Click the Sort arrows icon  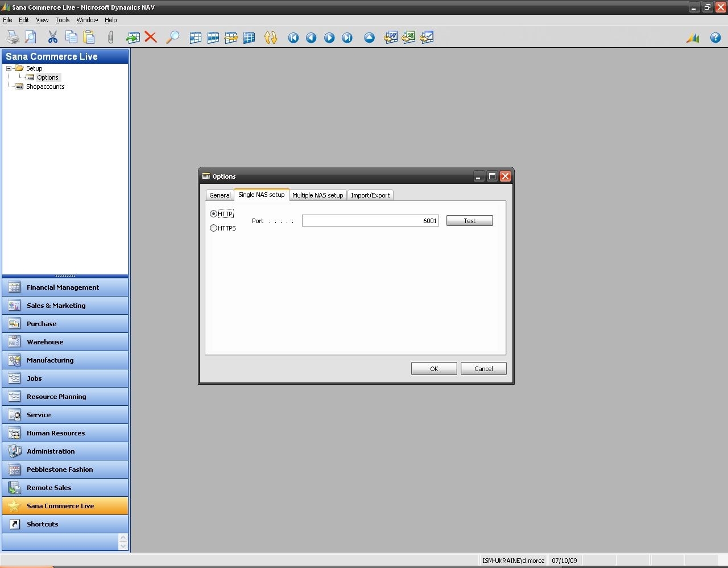[271, 38]
